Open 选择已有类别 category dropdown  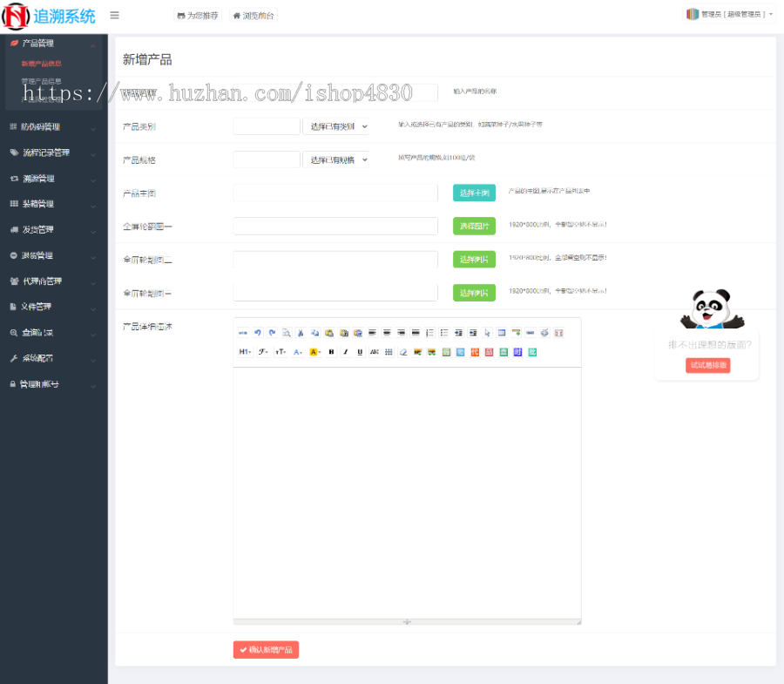(x=336, y=126)
